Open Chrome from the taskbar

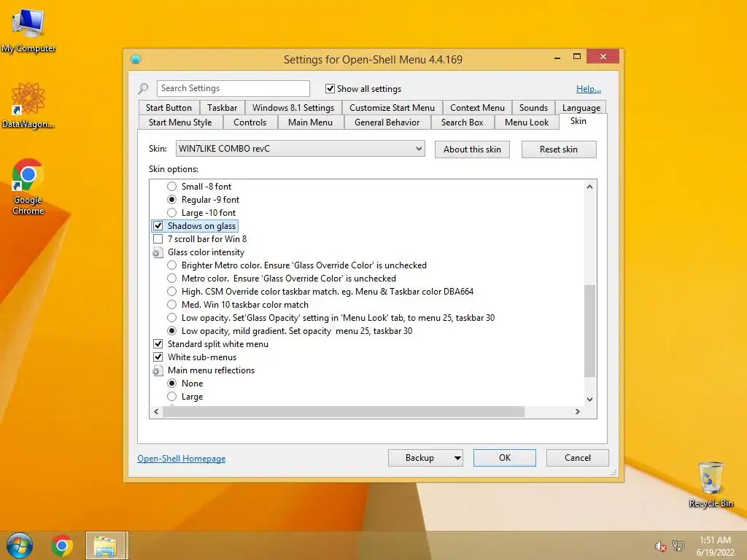tap(62, 545)
